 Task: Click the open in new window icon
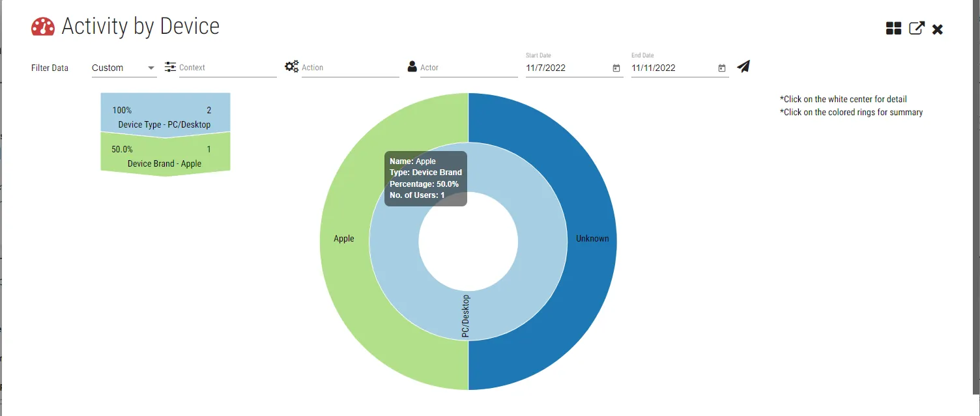916,29
